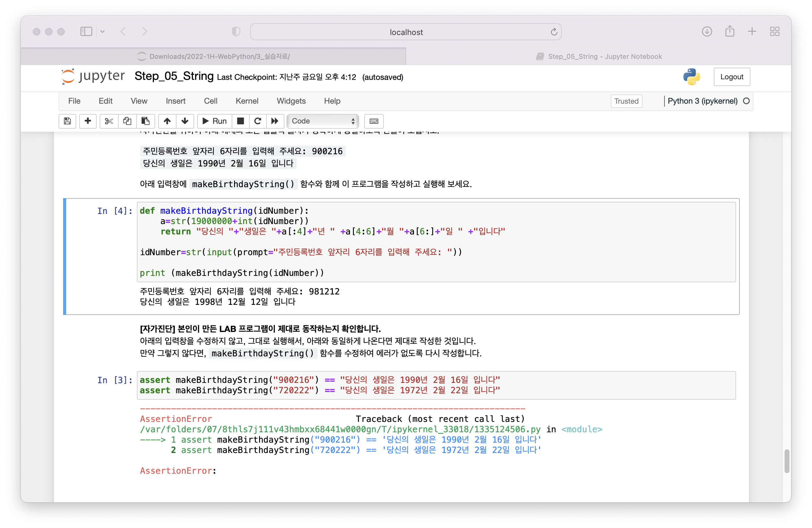
Task: Rename notebook via Step_05_String title
Action: pyautogui.click(x=174, y=76)
